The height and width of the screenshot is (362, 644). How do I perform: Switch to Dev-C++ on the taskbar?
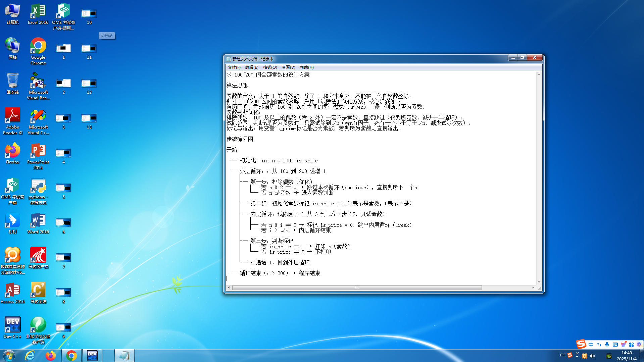pos(92,356)
